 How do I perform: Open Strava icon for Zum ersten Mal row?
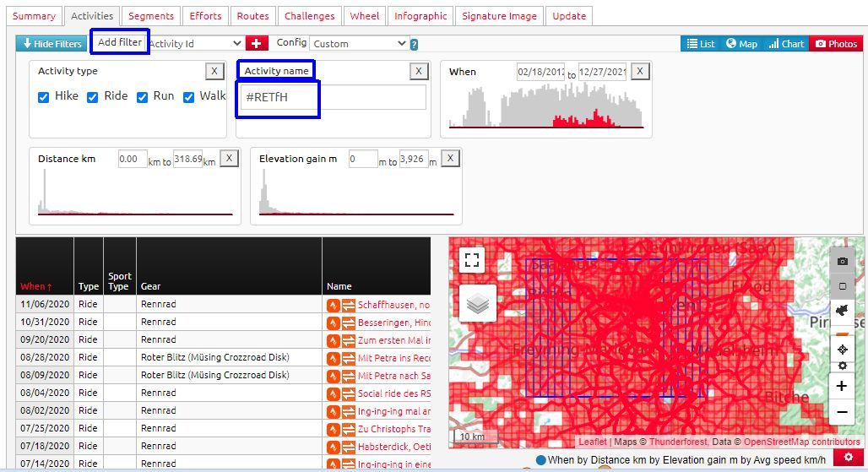[334, 340]
